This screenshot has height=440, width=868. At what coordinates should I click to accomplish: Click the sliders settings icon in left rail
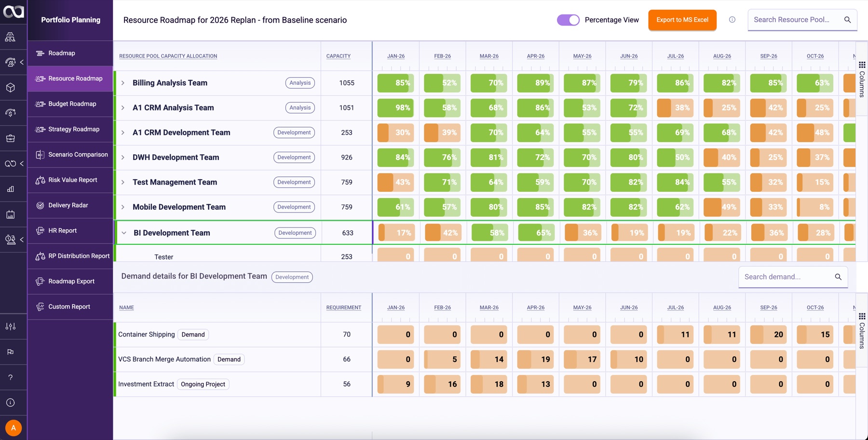(11, 327)
